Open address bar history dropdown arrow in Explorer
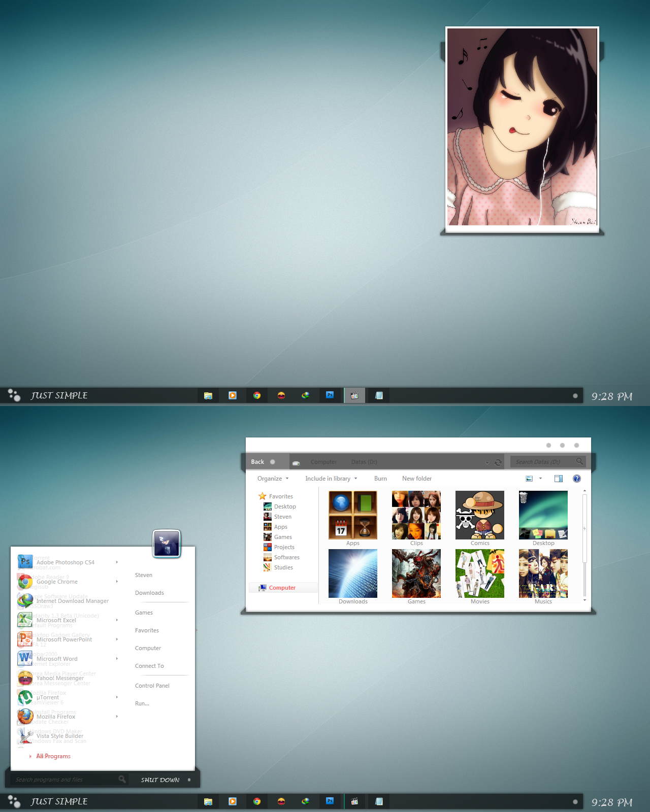This screenshot has width=650, height=812. click(x=487, y=462)
